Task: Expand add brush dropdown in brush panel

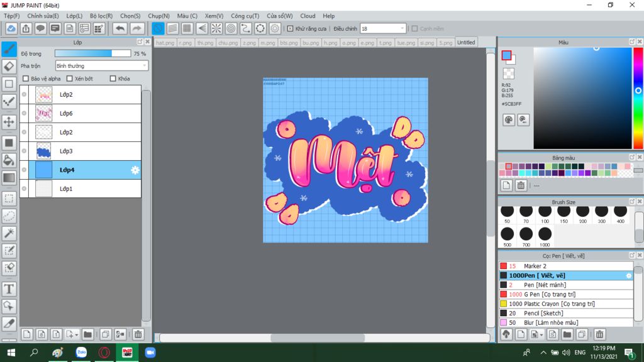Action: click(x=541, y=336)
